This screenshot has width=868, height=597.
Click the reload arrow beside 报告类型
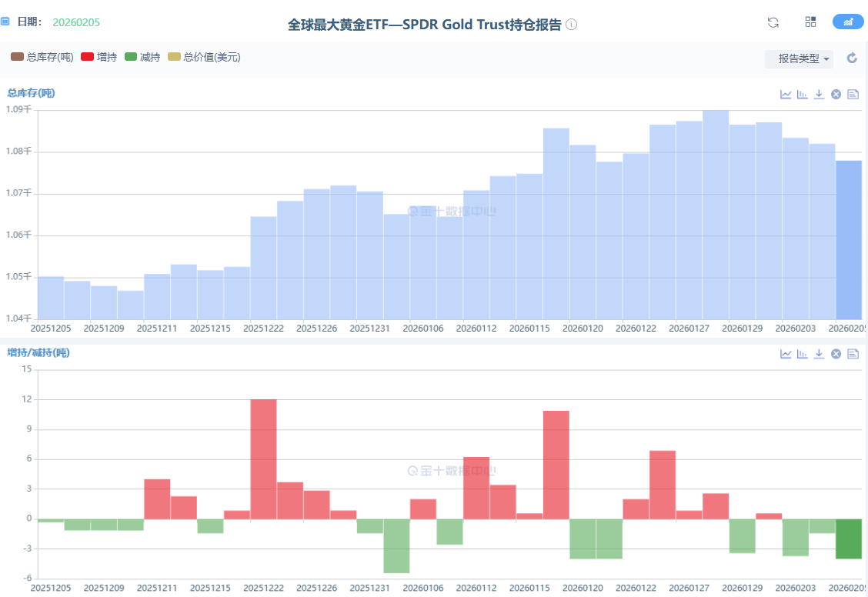tap(852, 58)
